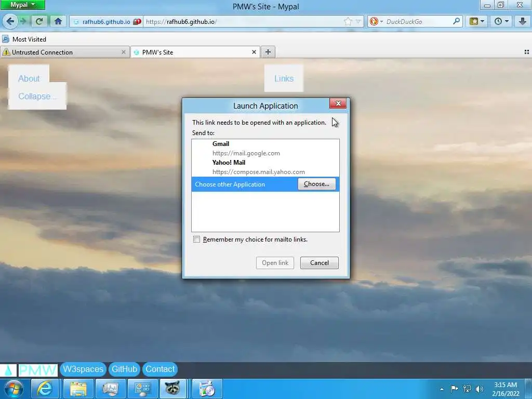Click the browser Back arrow button
The width and height of the screenshot is (532, 399).
(10, 21)
